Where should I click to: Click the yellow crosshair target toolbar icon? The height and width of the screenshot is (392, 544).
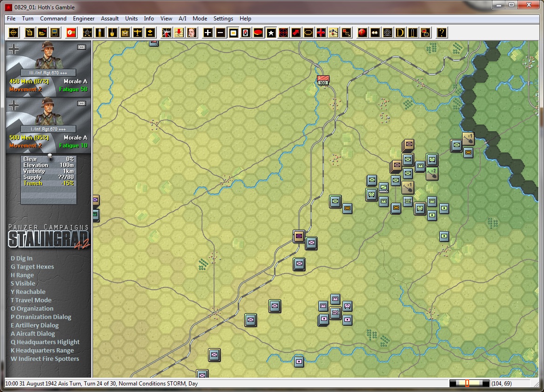click(13, 33)
